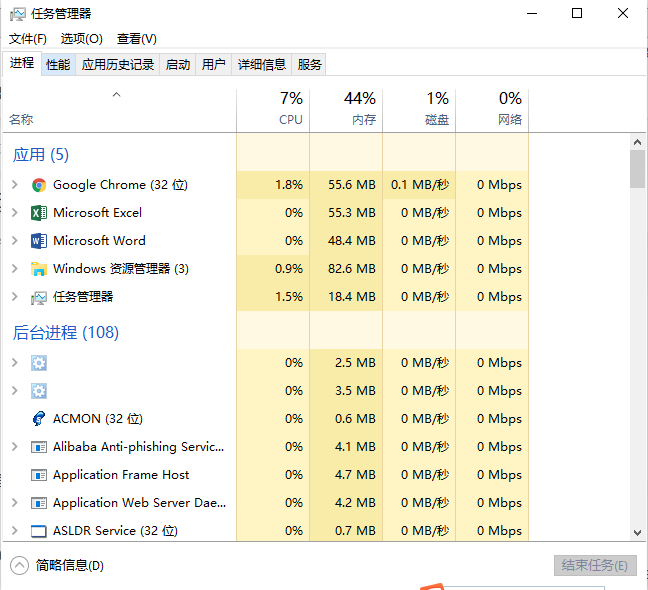
Task: Click the scrollbar down arrow
Action: (637, 533)
